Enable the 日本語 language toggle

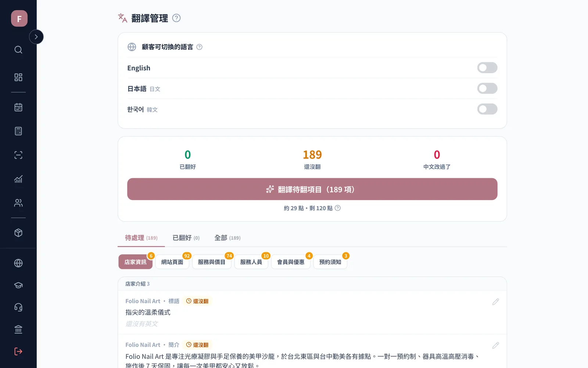487,88
